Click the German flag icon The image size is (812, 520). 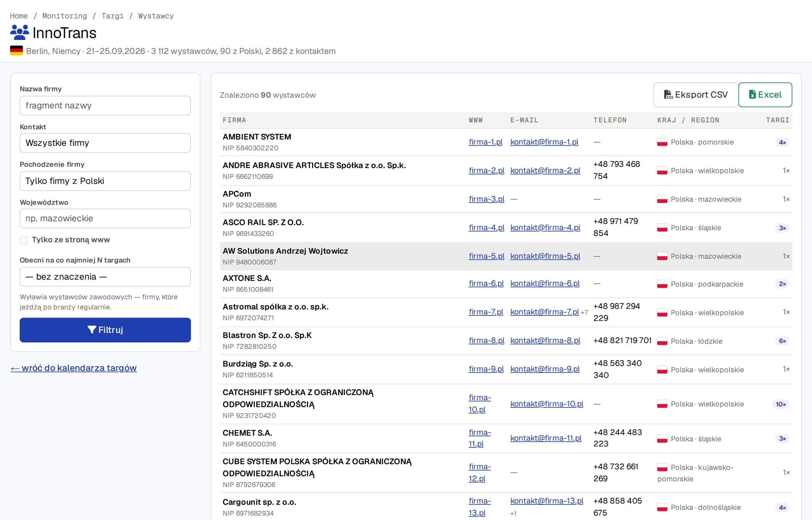(x=16, y=51)
